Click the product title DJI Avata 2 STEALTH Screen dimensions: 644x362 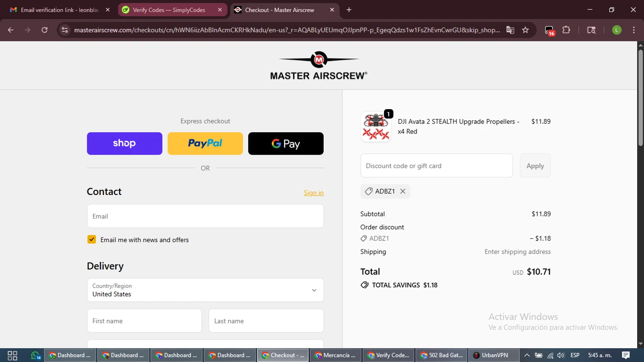pos(459,126)
